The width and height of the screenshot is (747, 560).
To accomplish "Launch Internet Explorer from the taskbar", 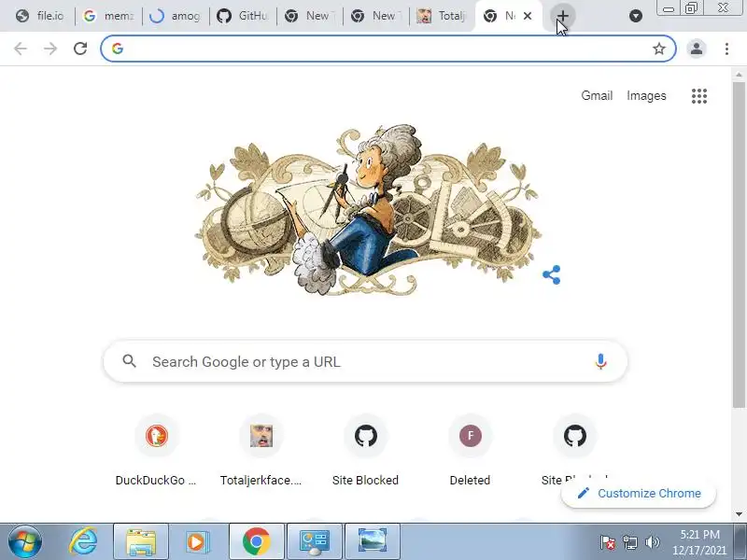I will 83,542.
